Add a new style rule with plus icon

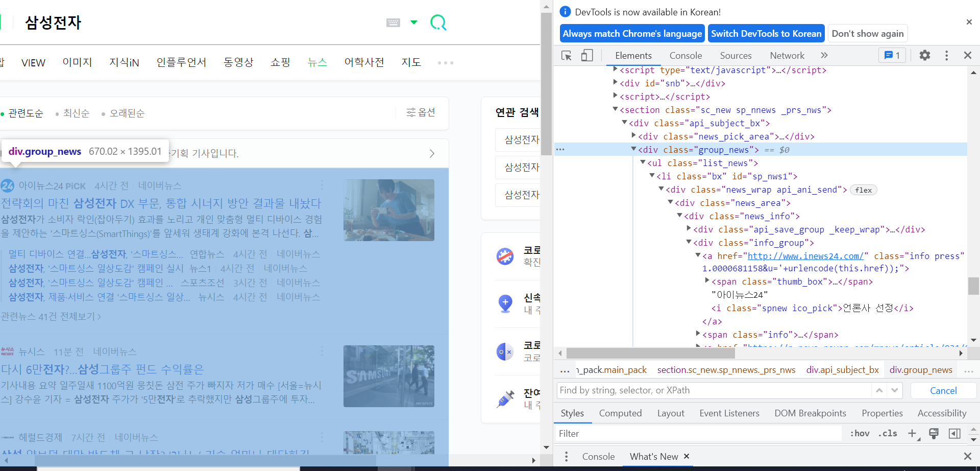click(x=913, y=434)
